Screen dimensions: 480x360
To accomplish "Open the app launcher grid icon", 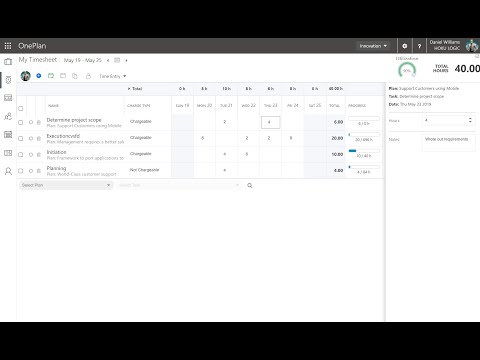I will [8, 46].
